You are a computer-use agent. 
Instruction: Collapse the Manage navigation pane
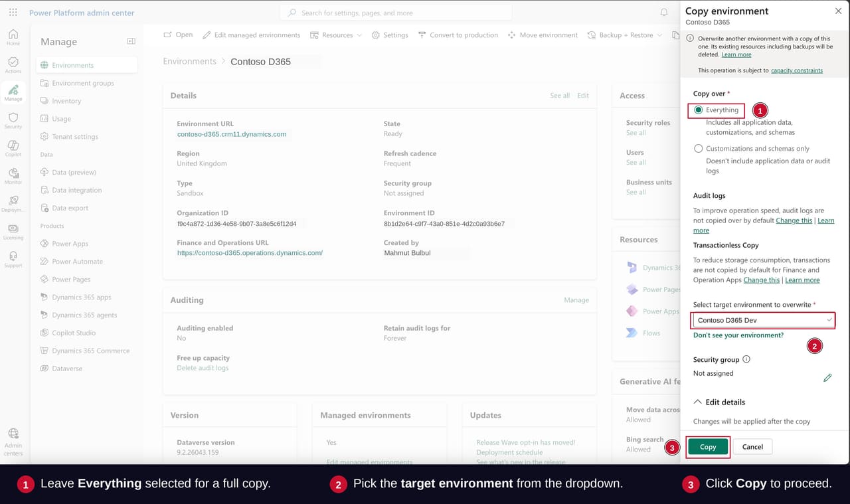pyautogui.click(x=131, y=41)
